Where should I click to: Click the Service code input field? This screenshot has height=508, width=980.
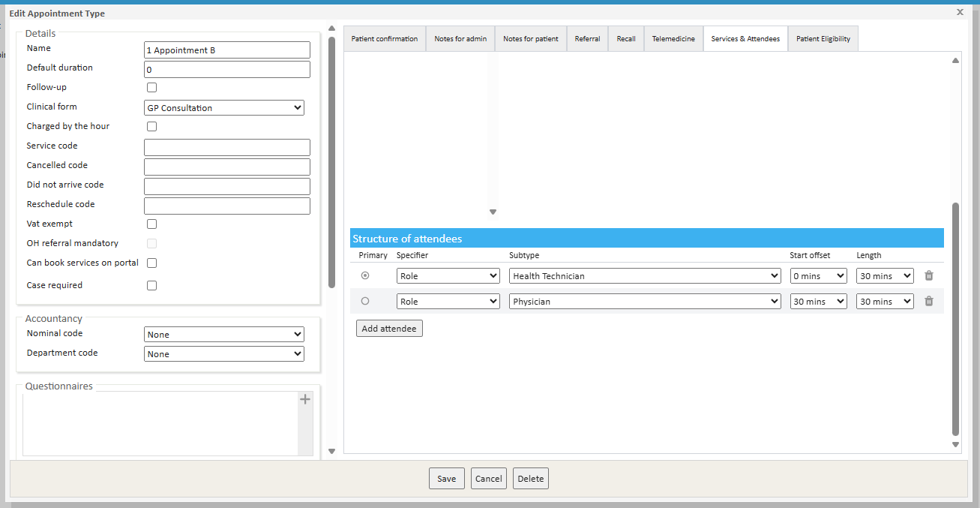point(226,147)
